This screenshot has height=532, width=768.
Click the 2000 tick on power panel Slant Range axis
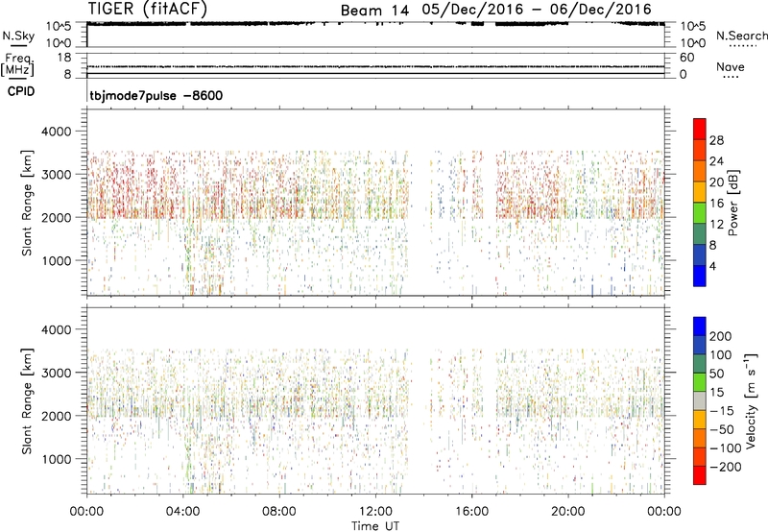point(56,217)
